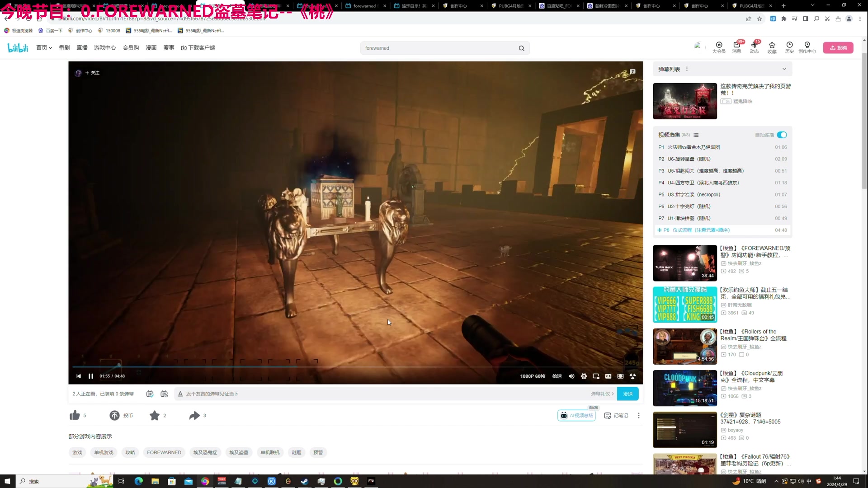Screen dimensions: 868x488
Task: Expand the 弹幕列表 panel chevron
Action: pos(784,69)
